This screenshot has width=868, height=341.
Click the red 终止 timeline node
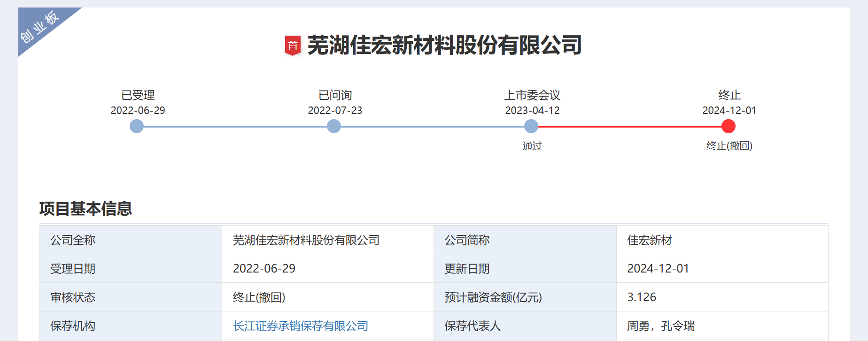[x=728, y=126]
